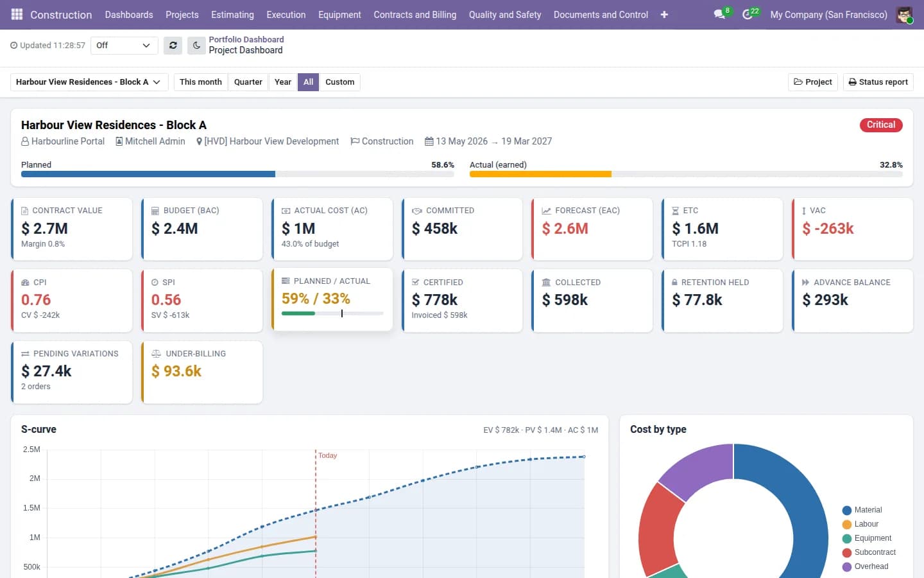Open the Pending Variations card

coord(72,372)
